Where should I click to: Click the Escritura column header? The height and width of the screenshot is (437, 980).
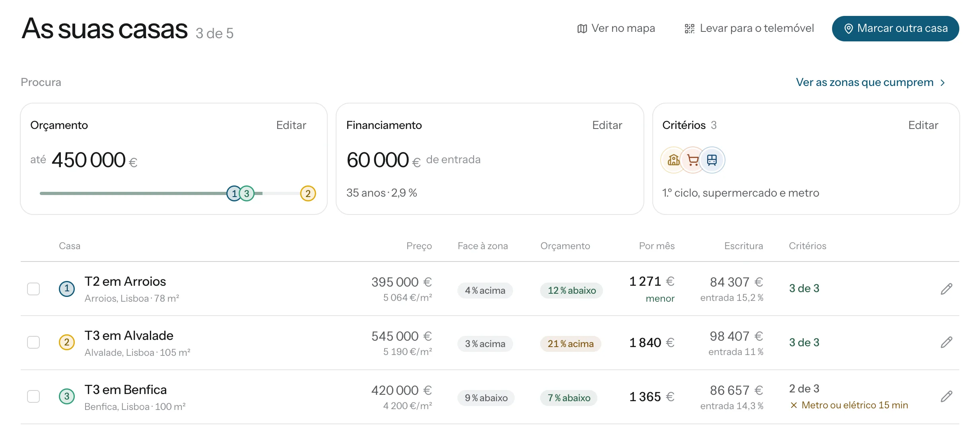pos(744,246)
